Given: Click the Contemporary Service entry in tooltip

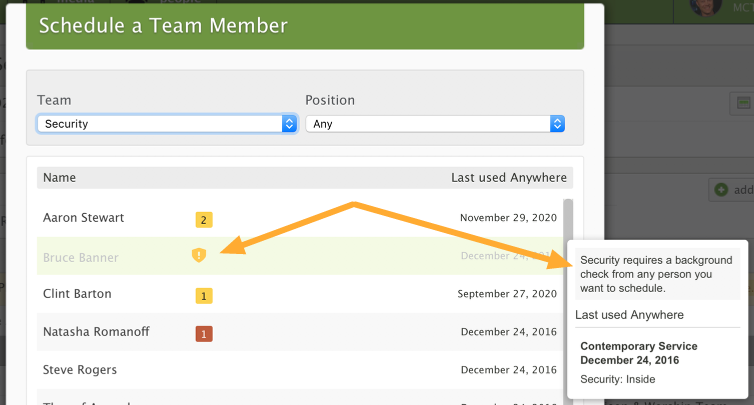Looking at the screenshot, I should click(x=639, y=353).
